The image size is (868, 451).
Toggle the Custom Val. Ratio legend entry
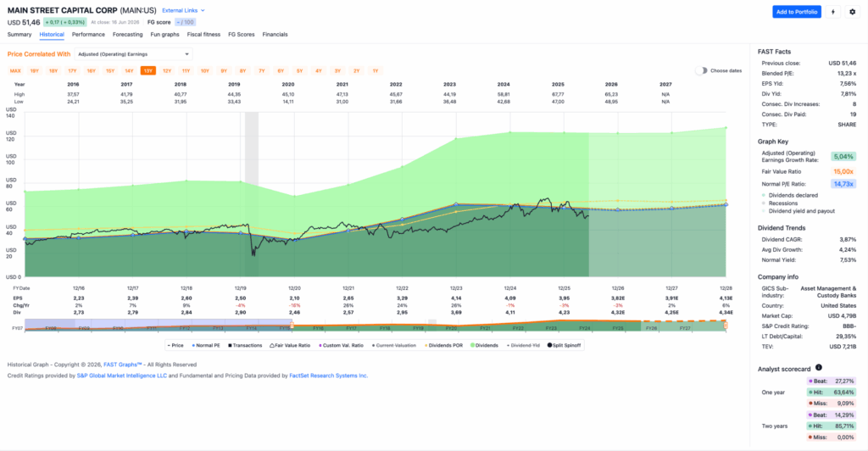(341, 345)
